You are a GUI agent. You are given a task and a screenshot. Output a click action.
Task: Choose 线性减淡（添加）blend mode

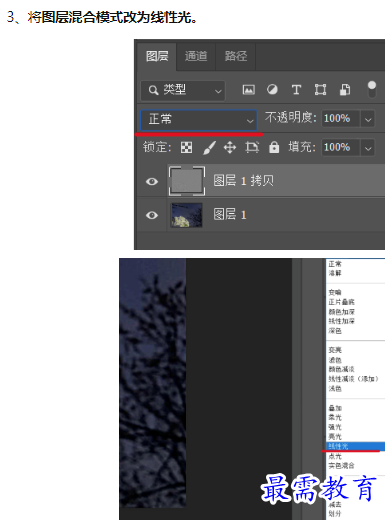pyautogui.click(x=353, y=379)
